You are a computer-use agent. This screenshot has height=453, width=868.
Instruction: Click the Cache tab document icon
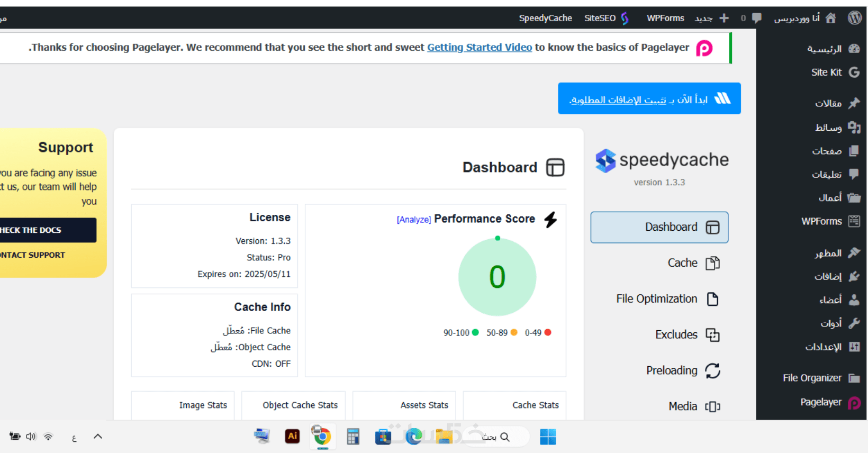point(713,263)
